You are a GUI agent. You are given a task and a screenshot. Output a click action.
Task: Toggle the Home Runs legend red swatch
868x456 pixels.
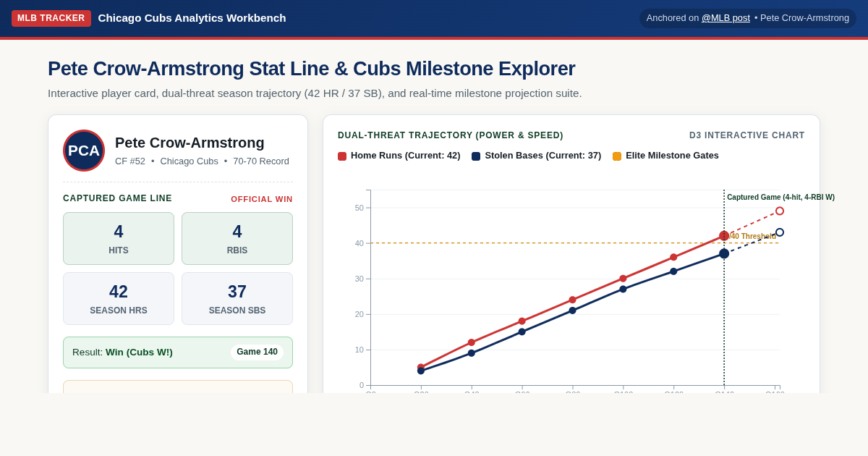point(342,156)
